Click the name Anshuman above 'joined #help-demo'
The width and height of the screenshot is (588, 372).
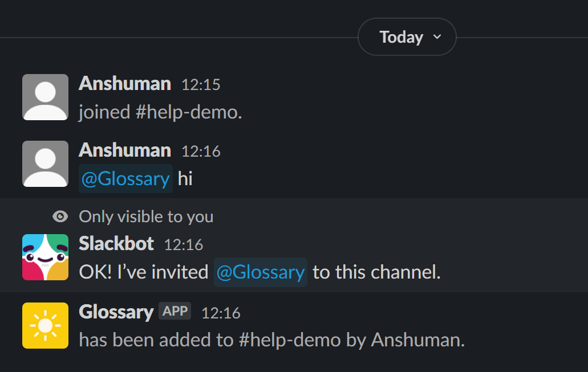(124, 83)
